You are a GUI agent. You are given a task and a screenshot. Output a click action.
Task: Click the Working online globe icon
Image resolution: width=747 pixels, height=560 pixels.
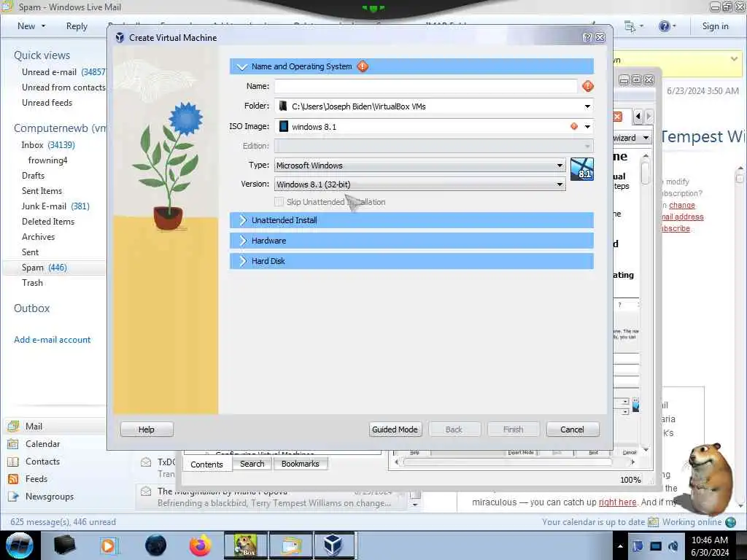(730, 522)
